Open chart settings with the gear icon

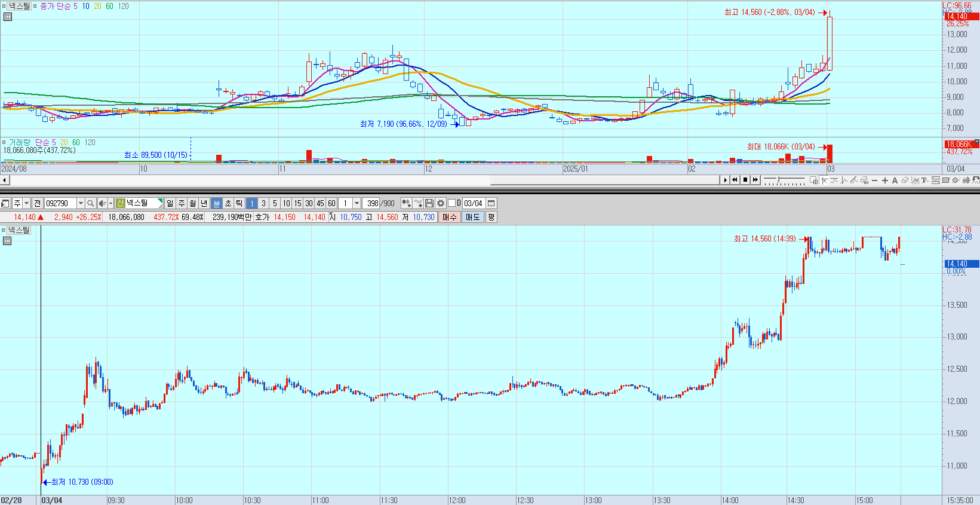pos(441,203)
